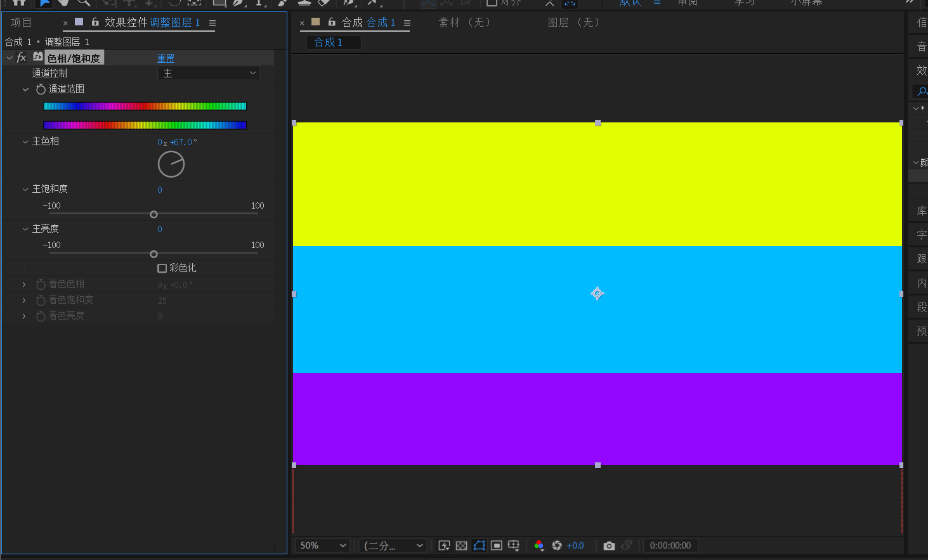Expand the 着色色相 property
The image size is (928, 560).
(x=24, y=284)
